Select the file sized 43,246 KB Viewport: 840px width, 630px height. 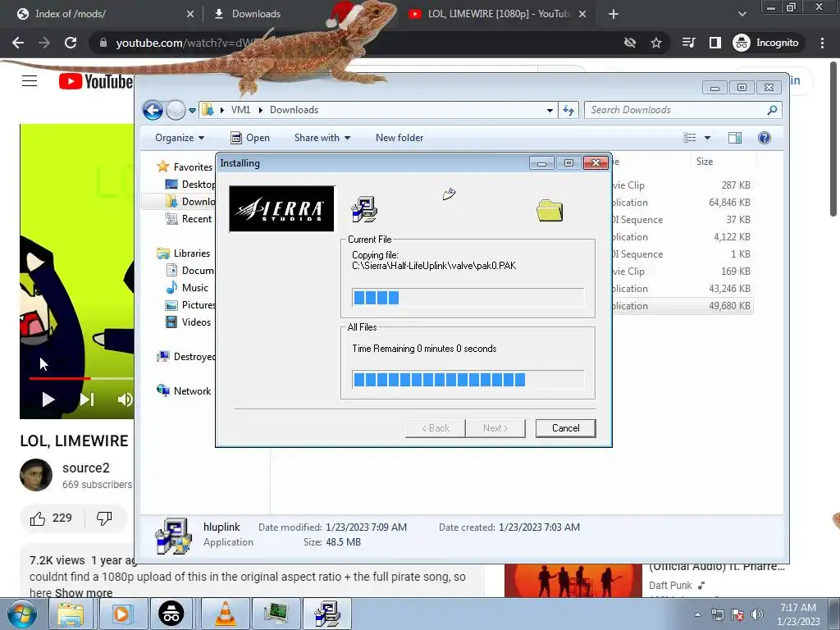682,289
